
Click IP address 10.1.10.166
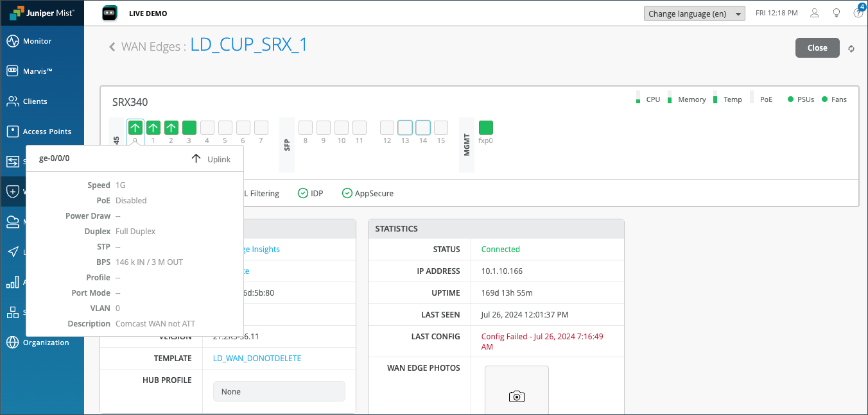click(502, 271)
